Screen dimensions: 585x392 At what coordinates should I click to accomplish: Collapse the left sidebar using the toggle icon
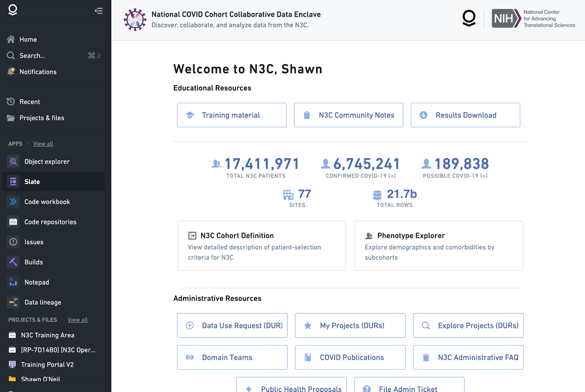point(98,11)
